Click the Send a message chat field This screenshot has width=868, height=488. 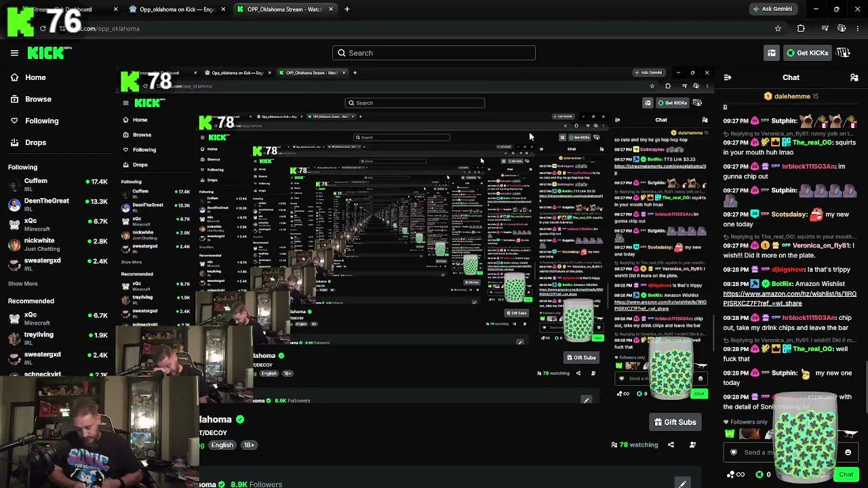point(790,452)
